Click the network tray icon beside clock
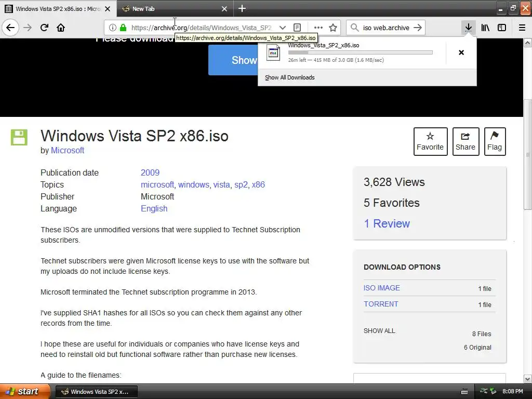 tap(484, 391)
